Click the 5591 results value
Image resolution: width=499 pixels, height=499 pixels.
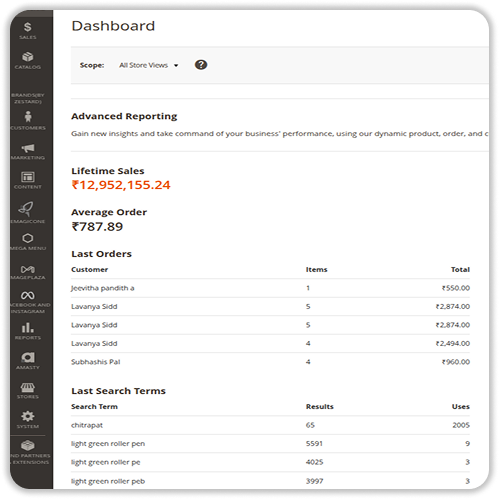(314, 444)
